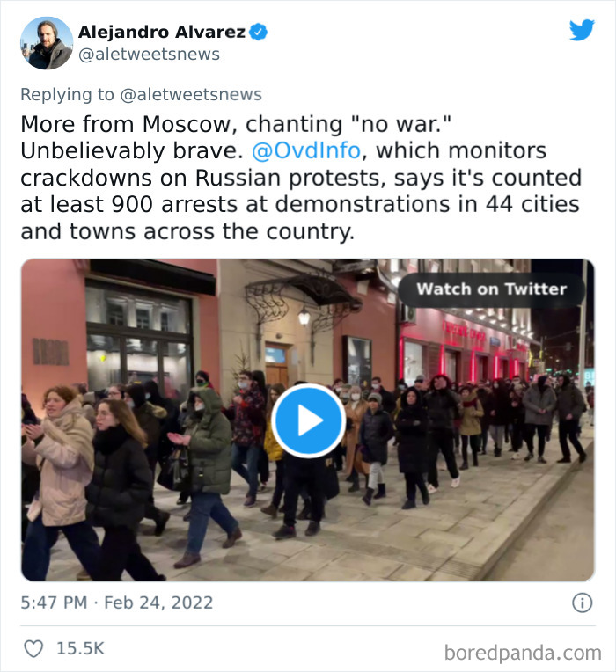Click the "Replying to" label text

(67, 94)
